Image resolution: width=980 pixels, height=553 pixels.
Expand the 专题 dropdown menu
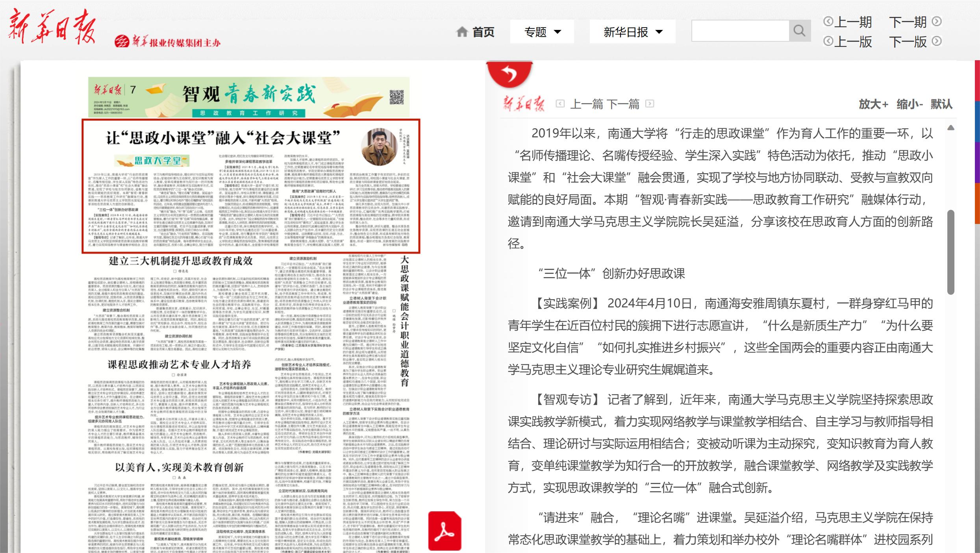(x=542, y=32)
